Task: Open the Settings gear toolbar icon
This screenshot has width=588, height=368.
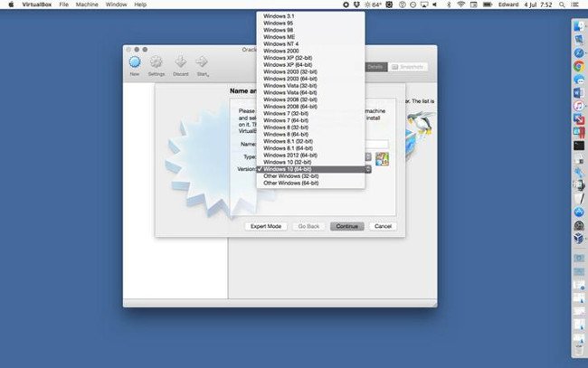Action: tap(156, 62)
